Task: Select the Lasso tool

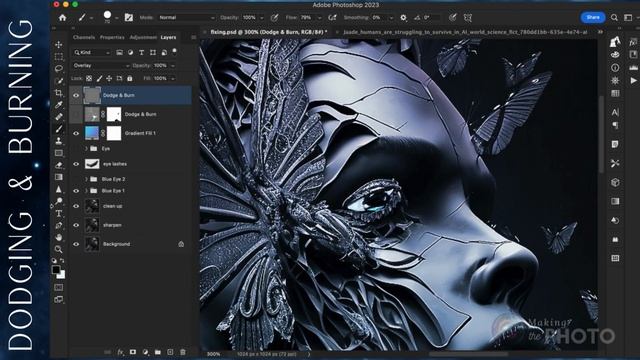Action: [59, 69]
